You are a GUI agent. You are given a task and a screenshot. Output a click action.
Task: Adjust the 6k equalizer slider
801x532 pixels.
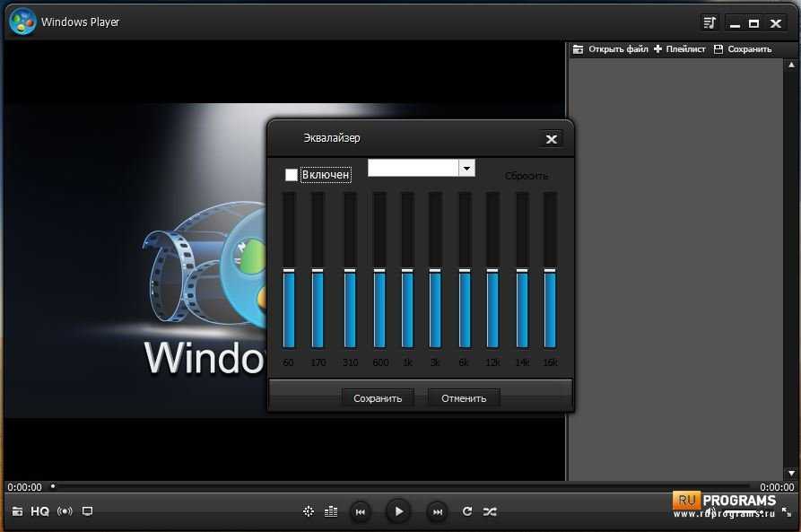click(465, 270)
